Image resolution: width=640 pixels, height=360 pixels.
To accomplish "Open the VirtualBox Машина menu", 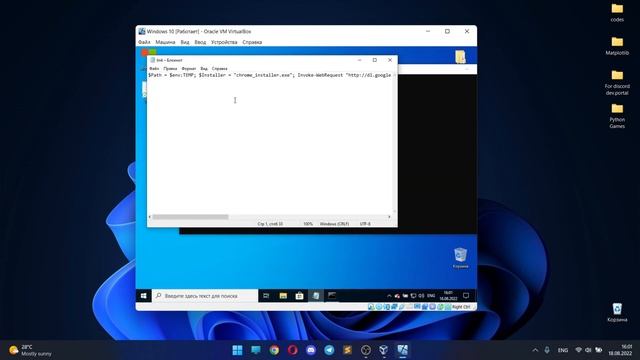I will tap(165, 42).
